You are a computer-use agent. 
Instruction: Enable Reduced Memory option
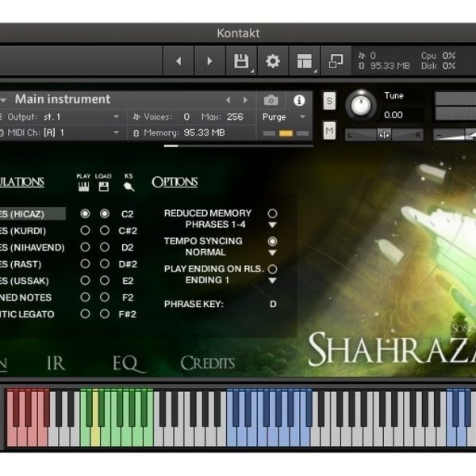272,213
